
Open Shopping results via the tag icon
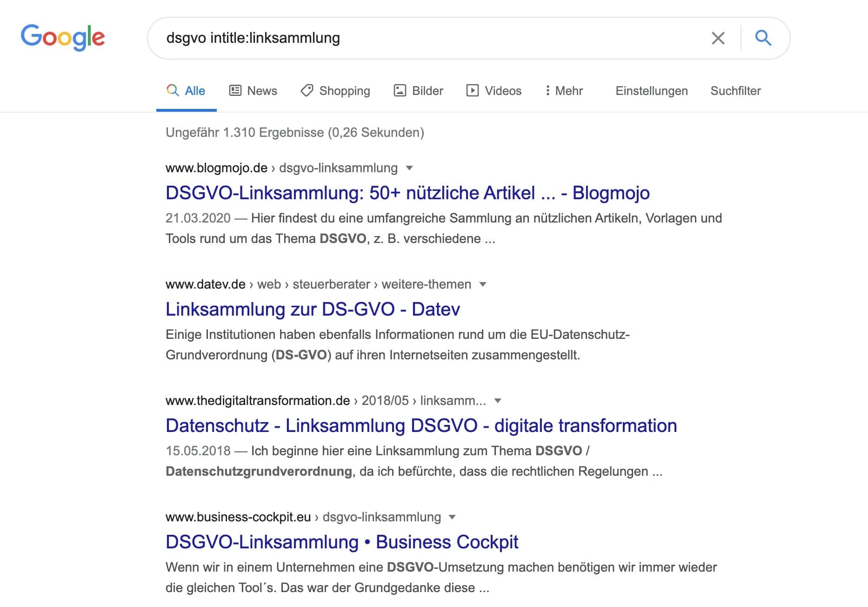point(307,90)
